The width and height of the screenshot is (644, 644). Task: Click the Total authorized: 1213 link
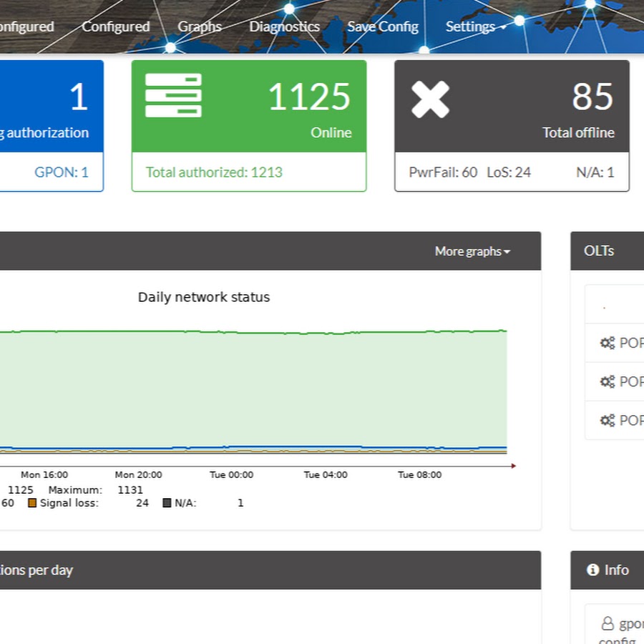pos(214,172)
